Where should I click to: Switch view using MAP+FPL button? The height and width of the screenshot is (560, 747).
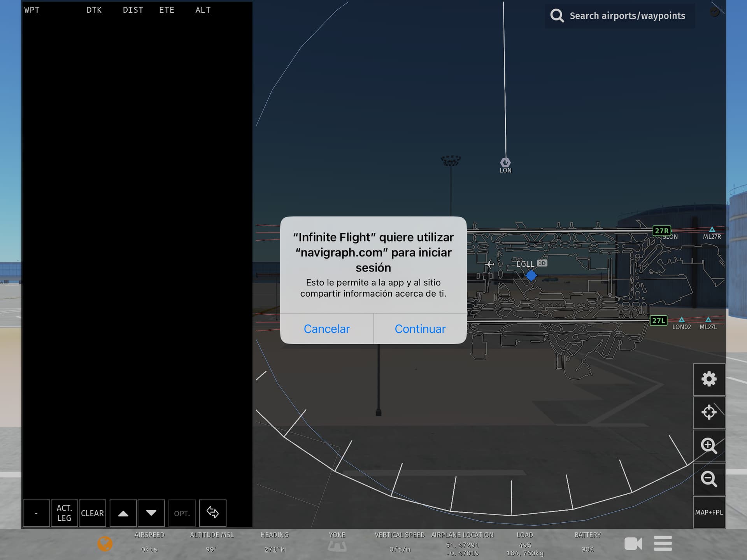[x=709, y=512]
